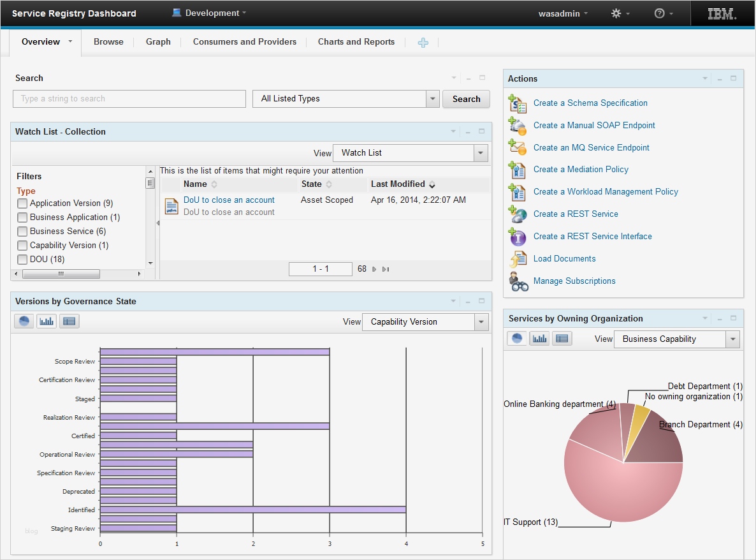Switch Versions by Governance State to pie chart view
This screenshot has height=560, width=756.
click(x=24, y=321)
